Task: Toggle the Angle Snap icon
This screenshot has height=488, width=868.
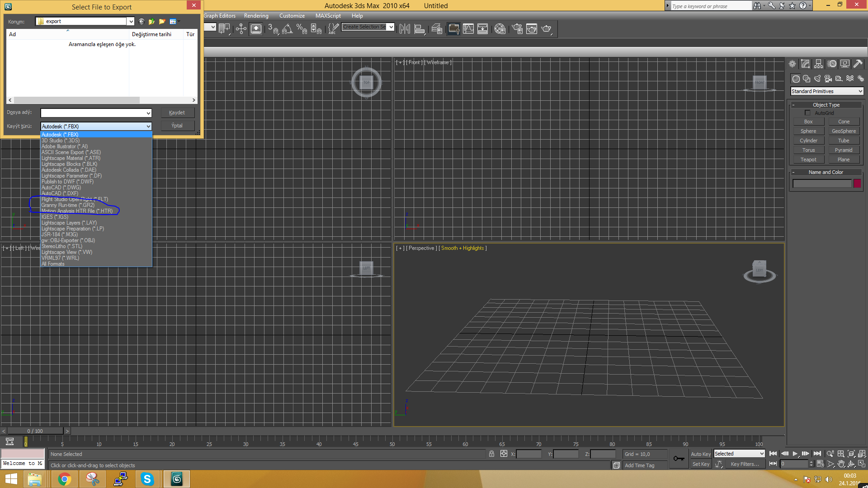Action: point(287,29)
